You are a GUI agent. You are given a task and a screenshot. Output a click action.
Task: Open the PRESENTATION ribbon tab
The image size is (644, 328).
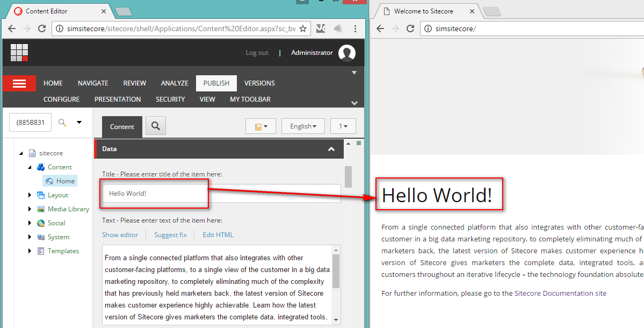[118, 99]
